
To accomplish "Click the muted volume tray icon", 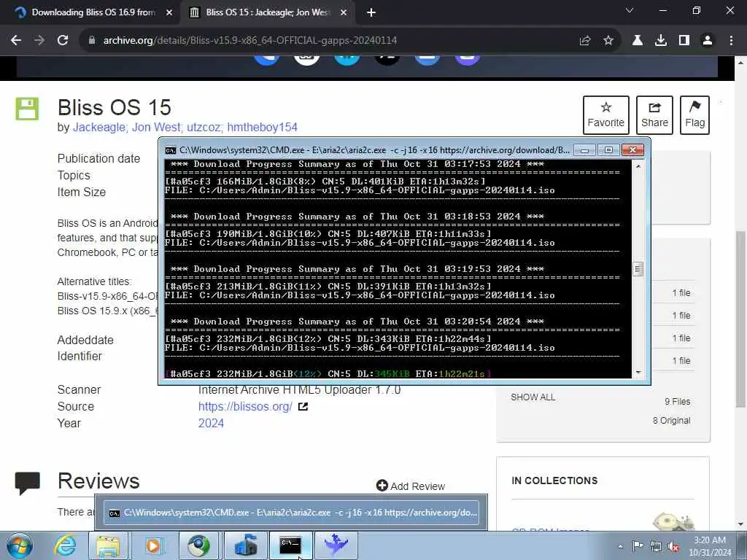I will (x=673, y=546).
